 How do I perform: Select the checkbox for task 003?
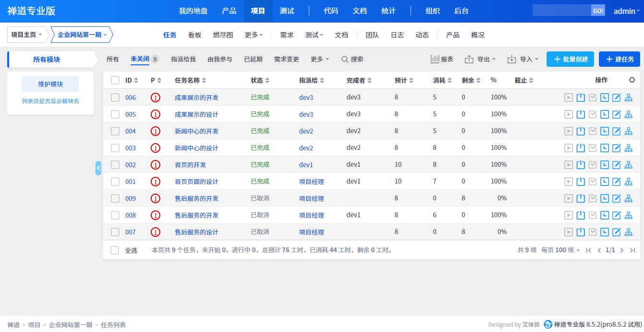[115, 148]
